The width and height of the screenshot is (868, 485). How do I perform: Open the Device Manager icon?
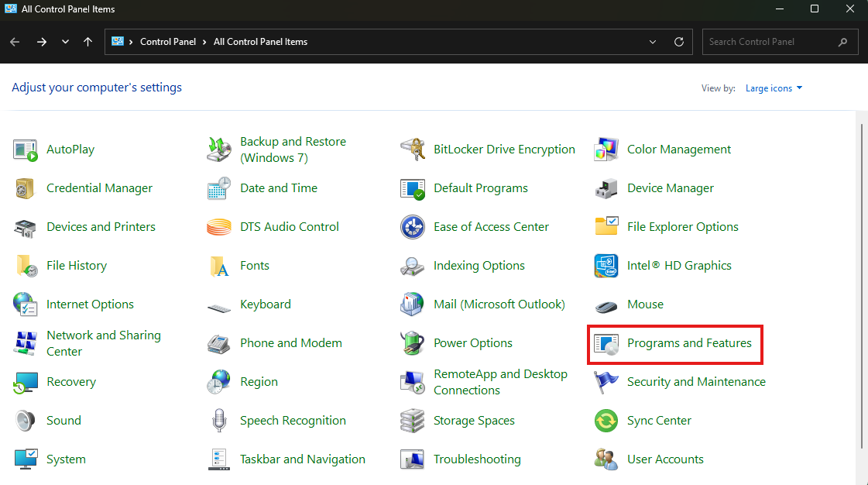[606, 188]
